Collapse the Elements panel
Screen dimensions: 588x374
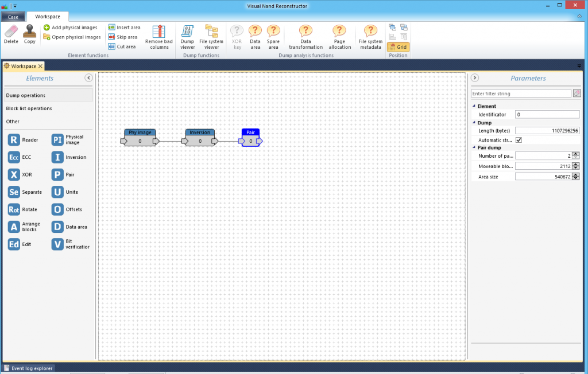tap(88, 78)
